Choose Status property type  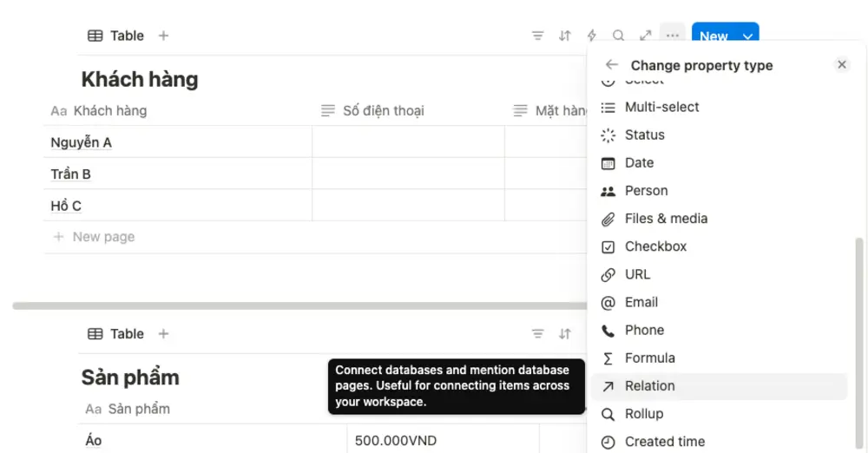719,135
